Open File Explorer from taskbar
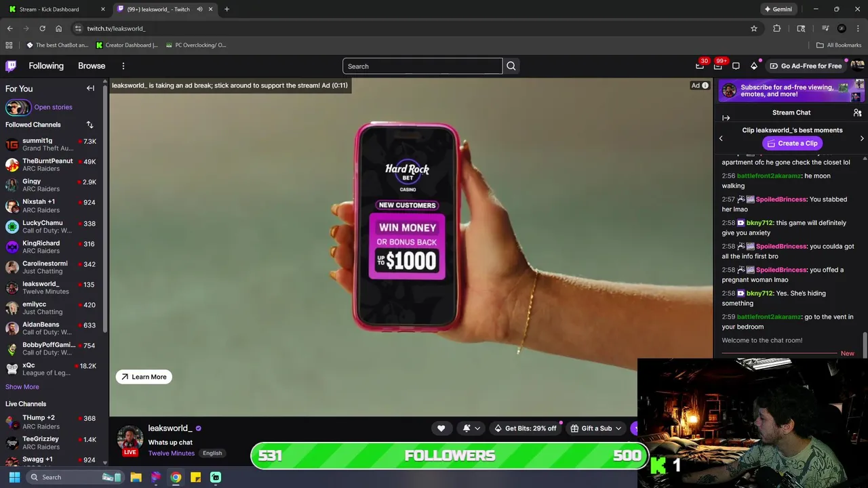868x488 pixels. click(136, 477)
